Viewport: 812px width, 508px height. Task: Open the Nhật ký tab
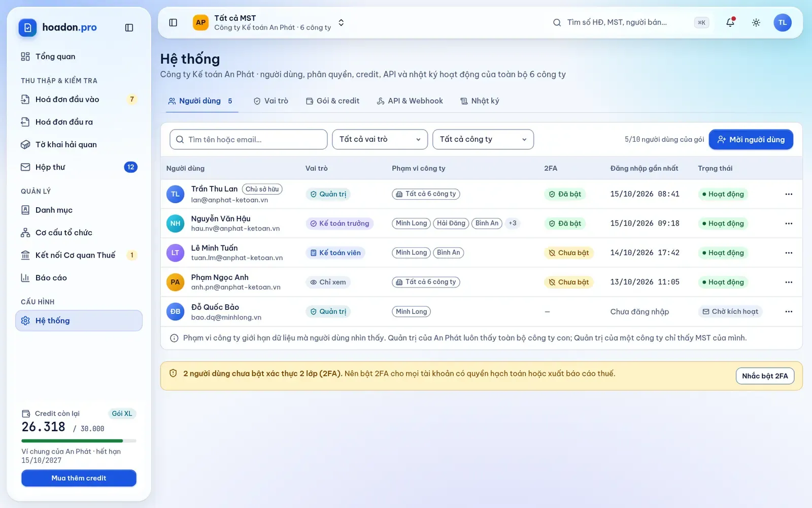[x=480, y=101]
